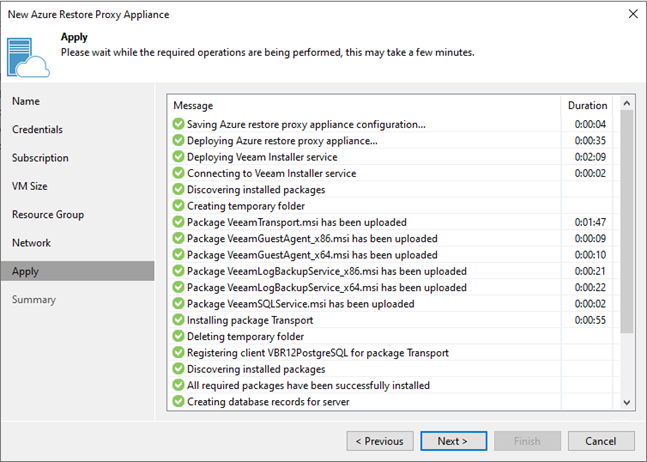Sort log by Duration column header
The image size is (647, 462).
587,105
